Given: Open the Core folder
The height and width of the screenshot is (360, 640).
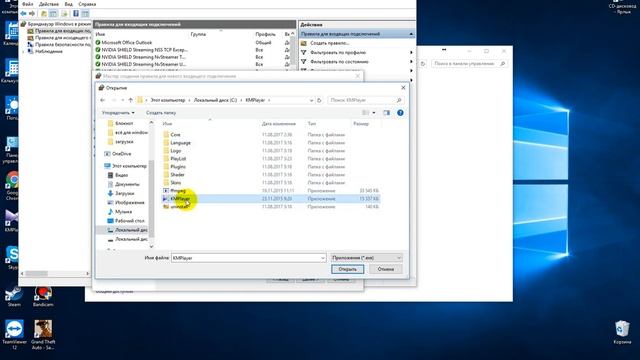Looking at the screenshot, I should [175, 135].
